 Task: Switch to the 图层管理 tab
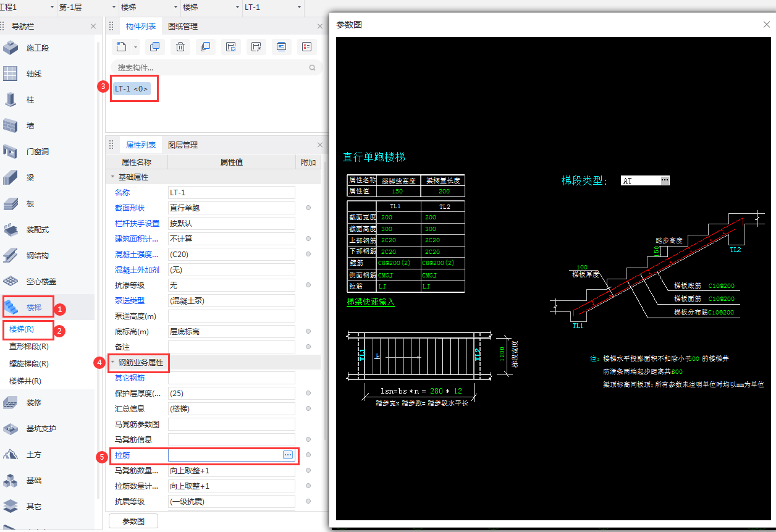point(183,145)
